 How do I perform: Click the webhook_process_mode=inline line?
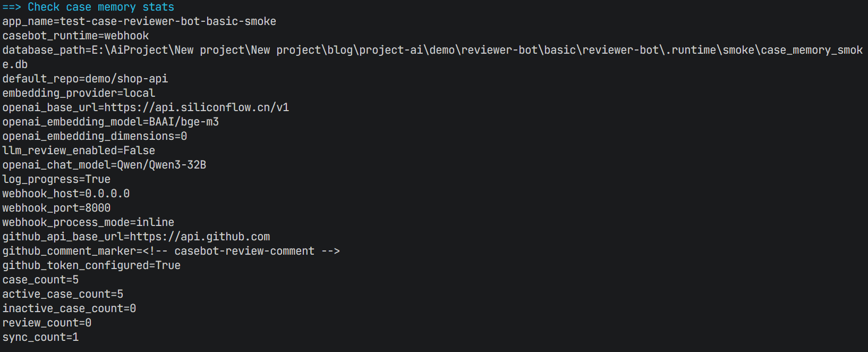88,222
